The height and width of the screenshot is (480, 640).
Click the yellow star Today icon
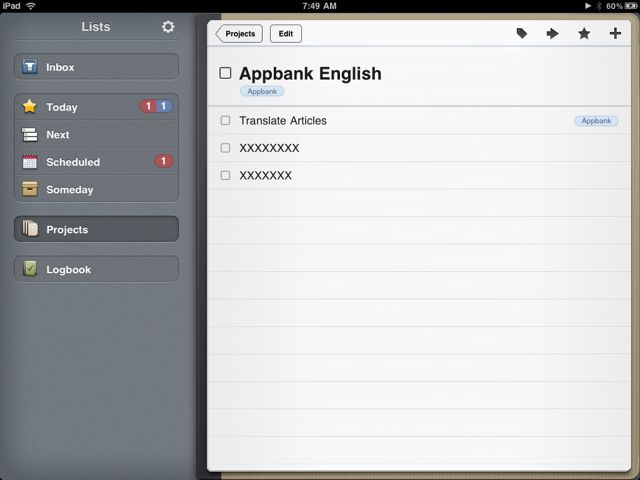29,107
